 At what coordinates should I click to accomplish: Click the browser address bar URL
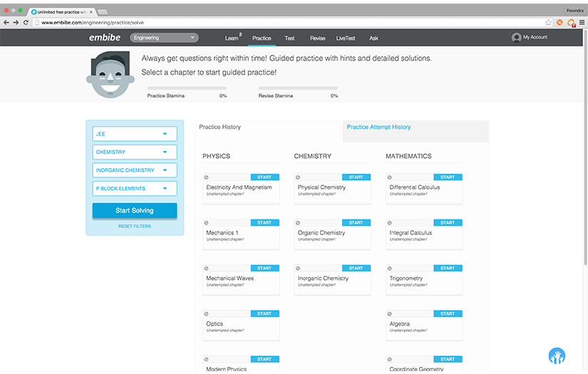pos(93,23)
